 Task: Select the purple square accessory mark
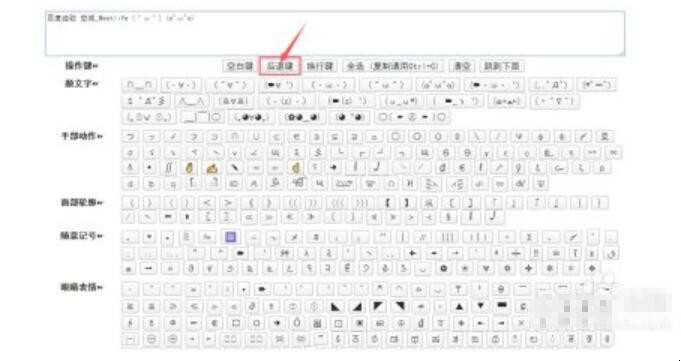coord(231,237)
